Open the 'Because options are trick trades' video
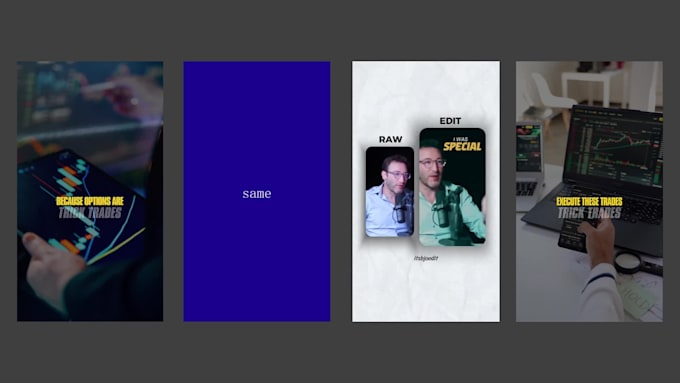Image resolution: width=680 pixels, height=383 pixels. 90,191
